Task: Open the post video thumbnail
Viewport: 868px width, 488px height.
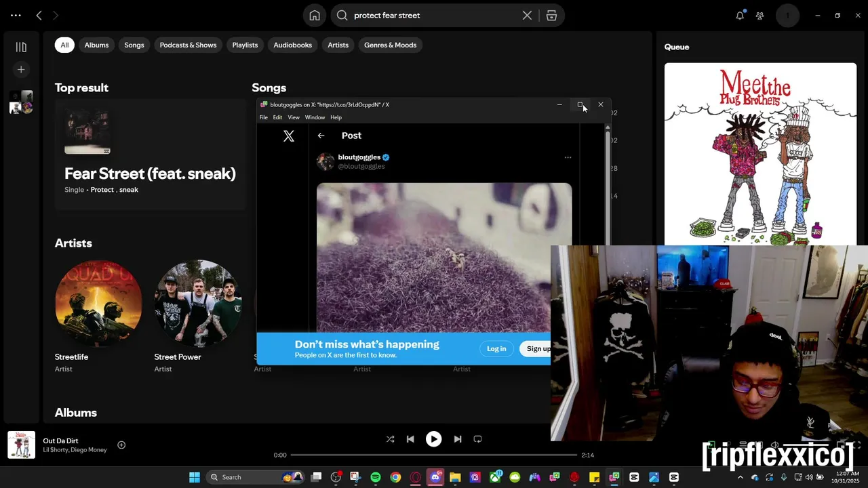Action: [444, 258]
